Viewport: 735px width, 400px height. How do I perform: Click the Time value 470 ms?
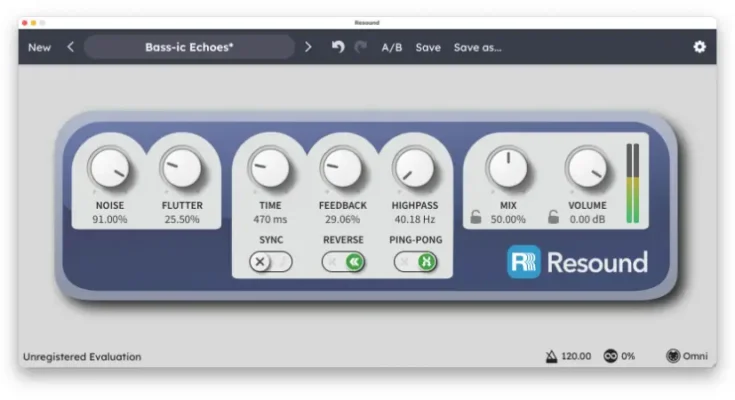pyautogui.click(x=270, y=219)
